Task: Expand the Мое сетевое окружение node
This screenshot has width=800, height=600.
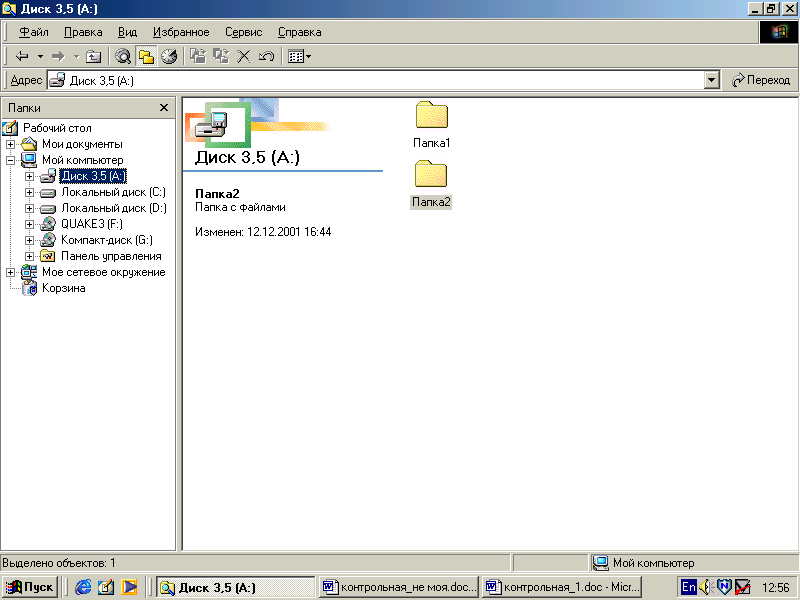Action: [x=10, y=272]
